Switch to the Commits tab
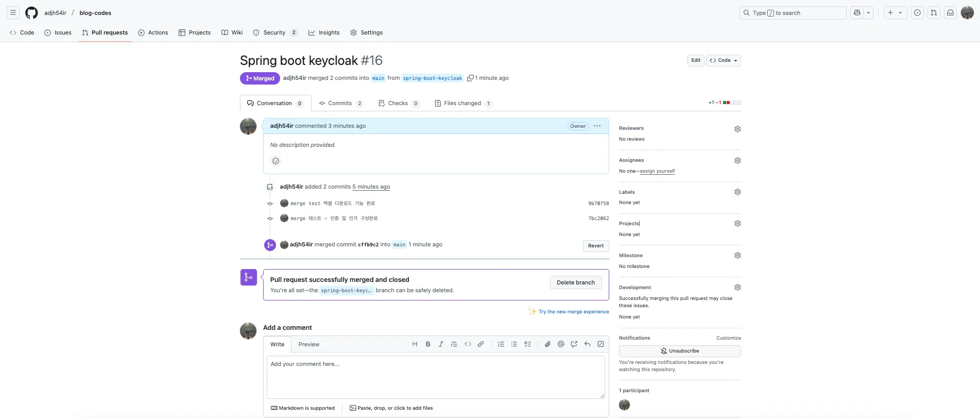The width and height of the screenshot is (980, 418). coord(341,104)
